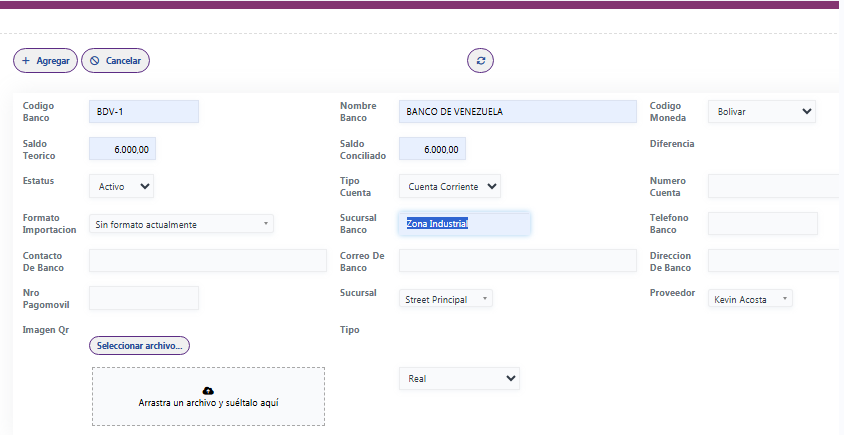Click the cloud upload icon in drop zone

pyautogui.click(x=208, y=390)
